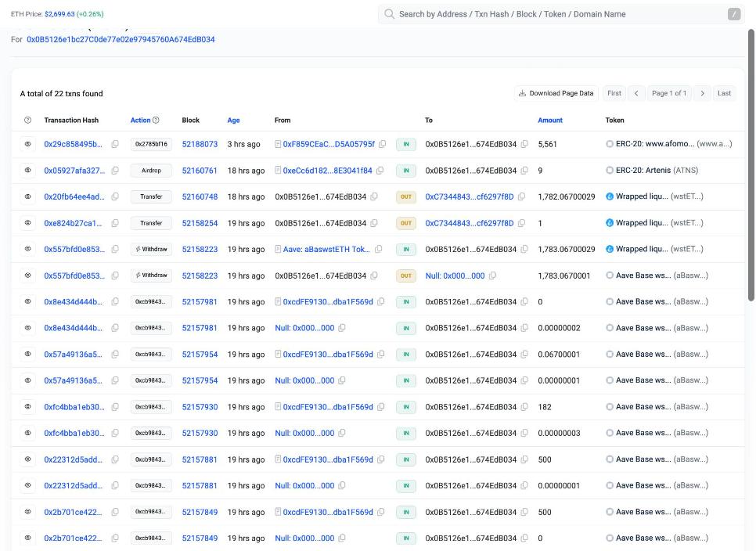Click ETH Price $2,699.63 link

(59, 14)
